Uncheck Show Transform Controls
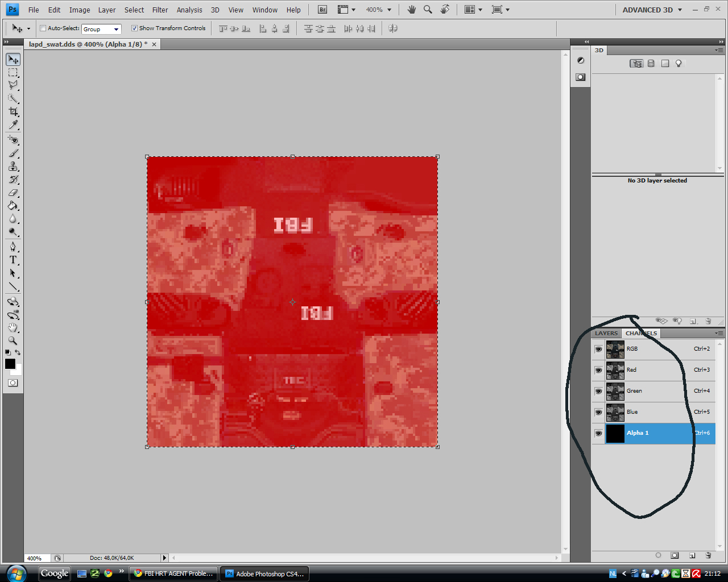Screen dimensions: 728x582 click(x=134, y=28)
